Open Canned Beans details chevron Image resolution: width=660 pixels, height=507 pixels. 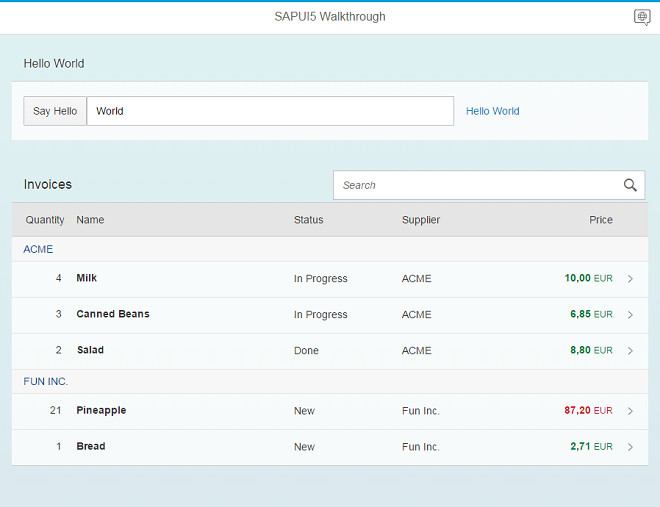coord(630,315)
